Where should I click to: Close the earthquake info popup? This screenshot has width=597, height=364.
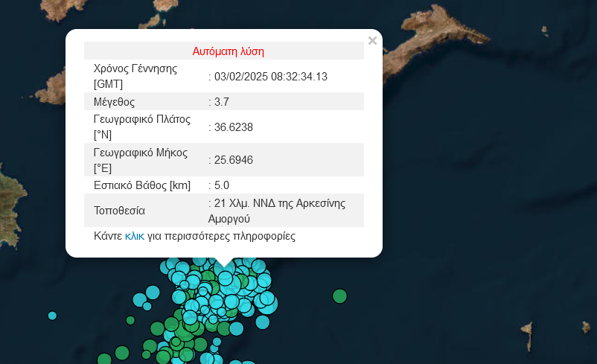pos(372,41)
